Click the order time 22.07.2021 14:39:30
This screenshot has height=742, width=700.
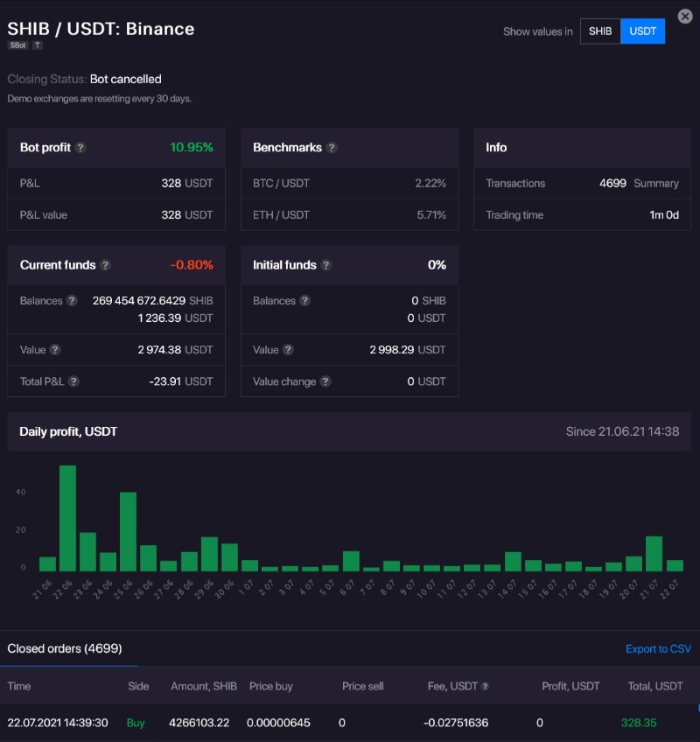click(x=58, y=723)
